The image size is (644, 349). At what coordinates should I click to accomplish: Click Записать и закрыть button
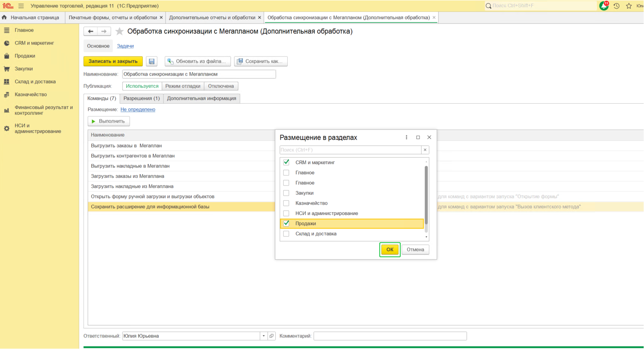pyautogui.click(x=113, y=61)
